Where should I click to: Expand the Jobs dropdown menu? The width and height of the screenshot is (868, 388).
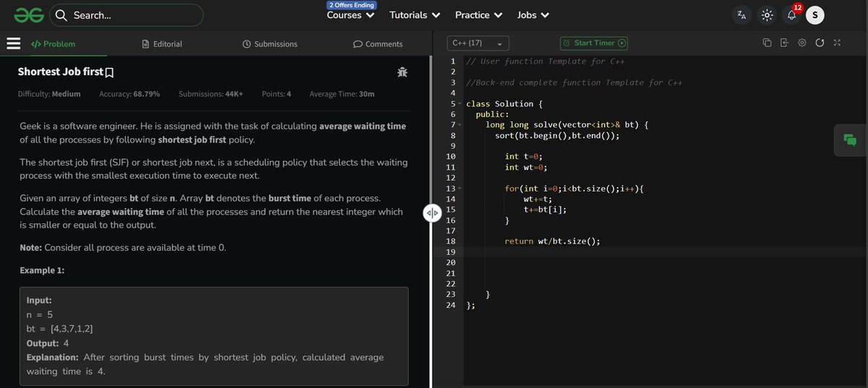(x=533, y=15)
